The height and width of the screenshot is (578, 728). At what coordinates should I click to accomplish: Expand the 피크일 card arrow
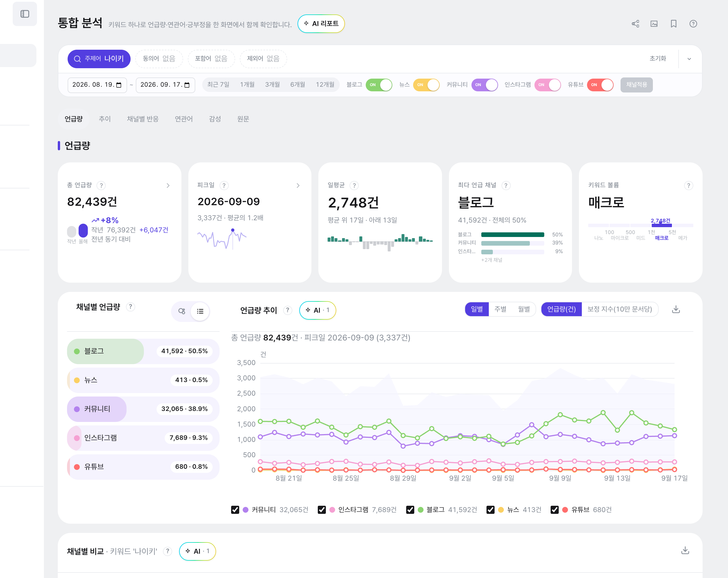click(298, 186)
